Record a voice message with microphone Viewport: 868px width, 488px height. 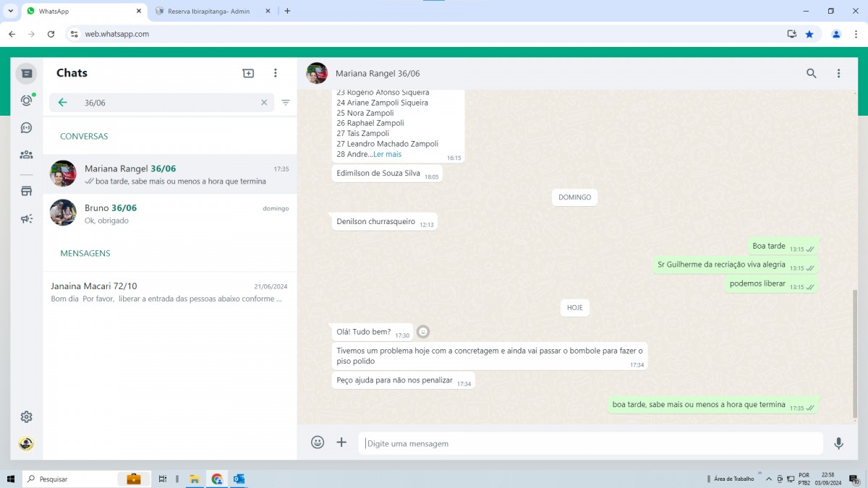838,443
